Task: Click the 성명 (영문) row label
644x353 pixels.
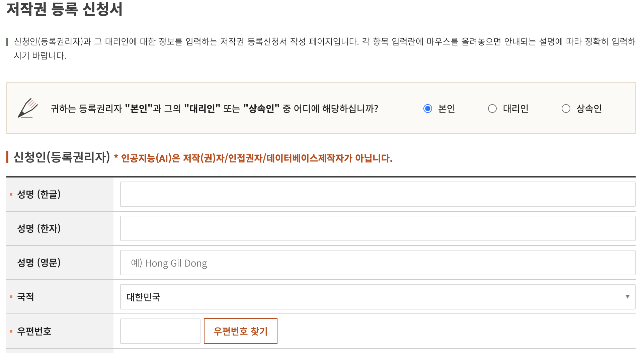Action: point(39,263)
